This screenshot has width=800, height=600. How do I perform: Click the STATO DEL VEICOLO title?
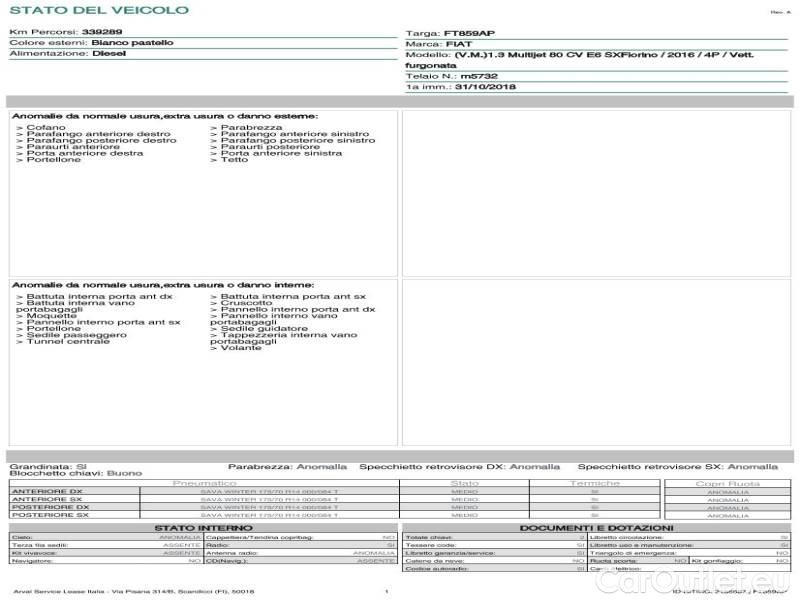tap(98, 10)
